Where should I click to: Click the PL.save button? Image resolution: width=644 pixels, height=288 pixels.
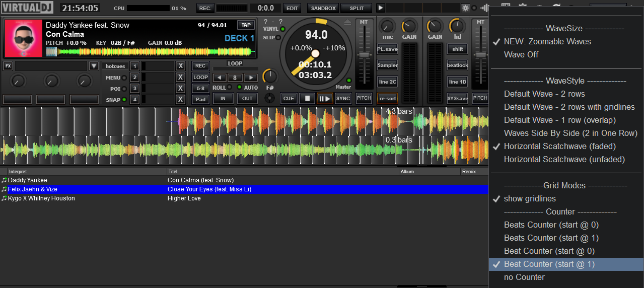[387, 49]
